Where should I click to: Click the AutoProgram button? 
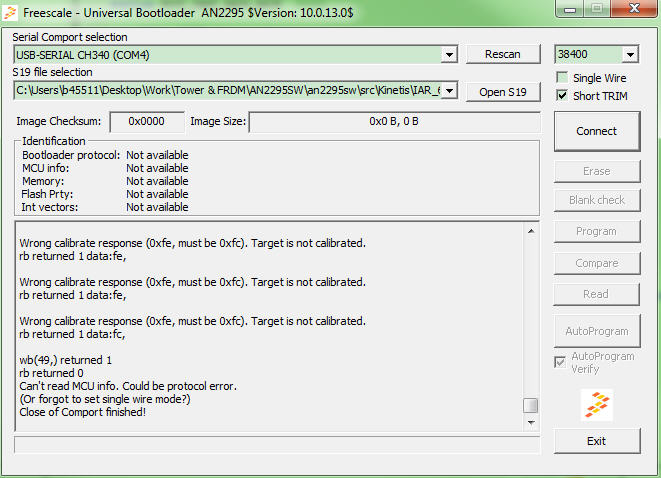(x=597, y=331)
